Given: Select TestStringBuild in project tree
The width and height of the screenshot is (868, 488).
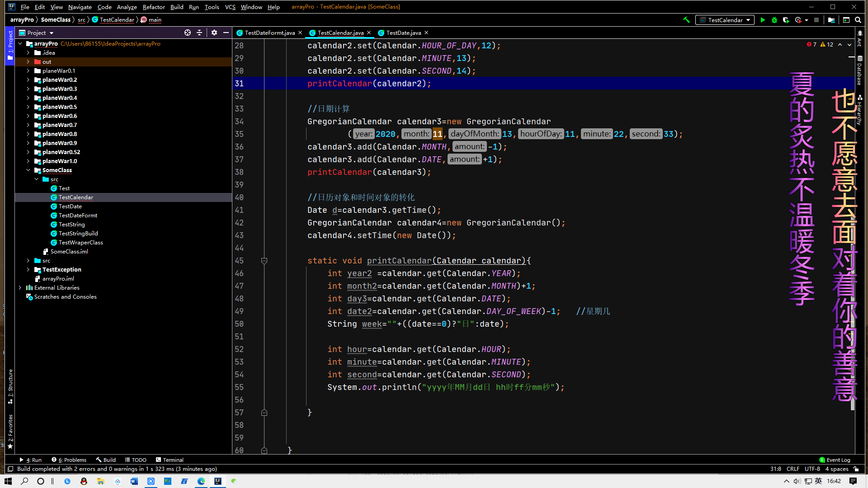Looking at the screenshot, I should [x=78, y=234].
